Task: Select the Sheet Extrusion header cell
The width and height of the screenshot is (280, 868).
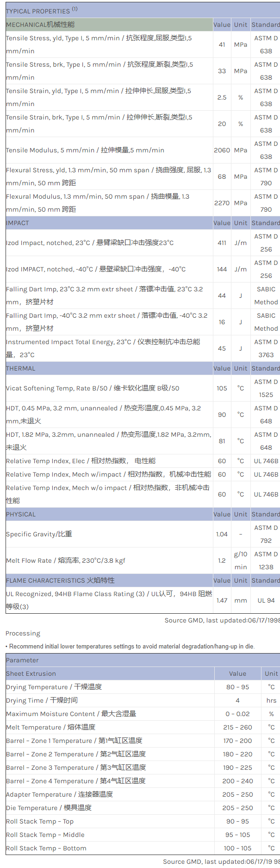Action: tap(31, 673)
